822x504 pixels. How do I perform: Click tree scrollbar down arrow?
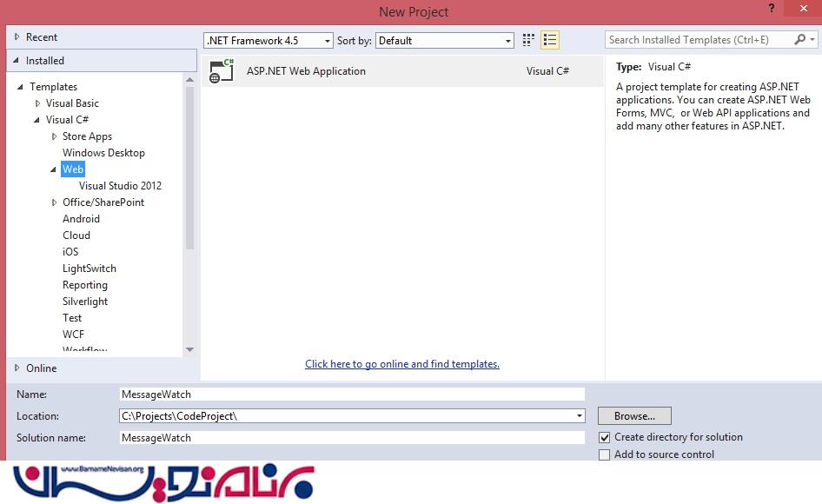pos(189,350)
